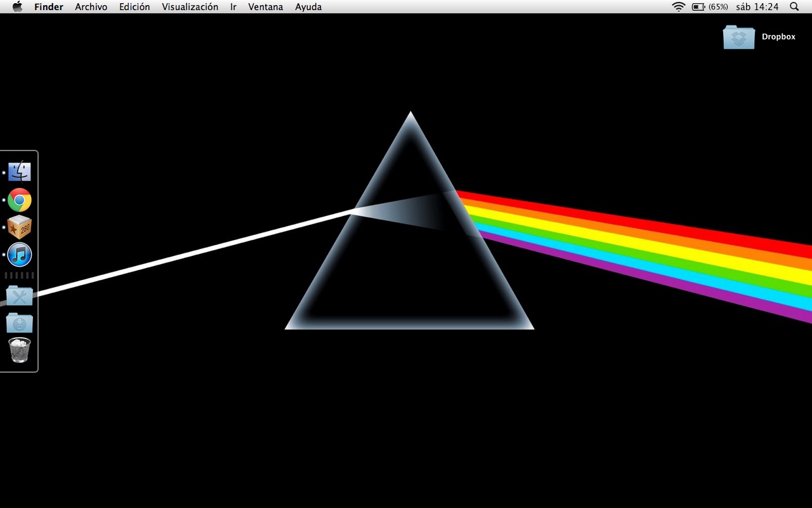The width and height of the screenshot is (812, 508).
Task: Click the Wi-Fi status icon
Action: [679, 7]
